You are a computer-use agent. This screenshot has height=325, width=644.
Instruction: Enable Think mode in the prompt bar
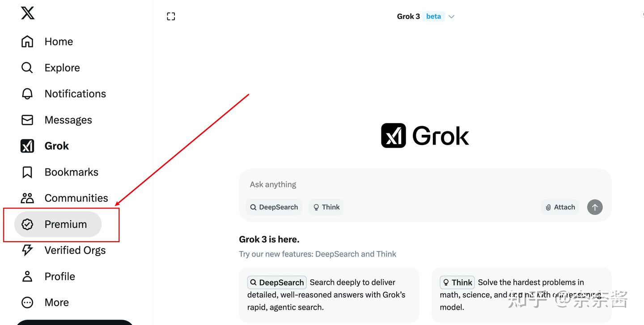(x=326, y=207)
